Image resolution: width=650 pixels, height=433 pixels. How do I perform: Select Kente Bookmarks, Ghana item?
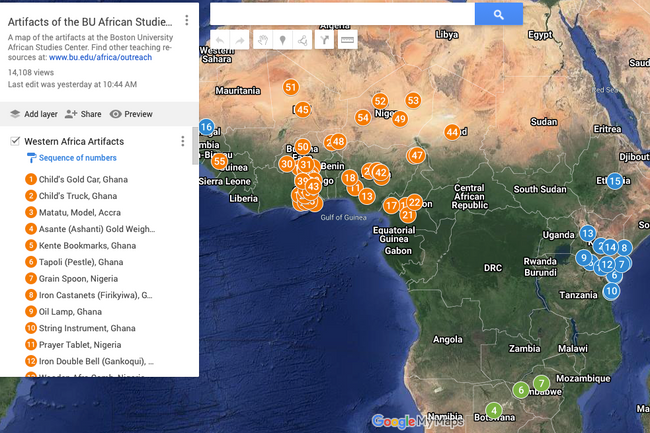[x=80, y=245]
